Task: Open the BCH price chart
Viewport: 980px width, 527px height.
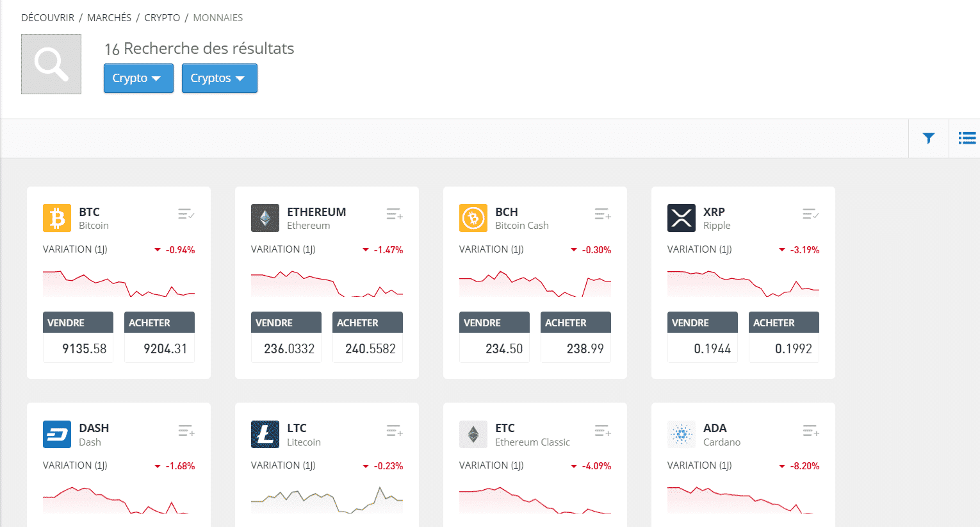Action: [x=535, y=283]
